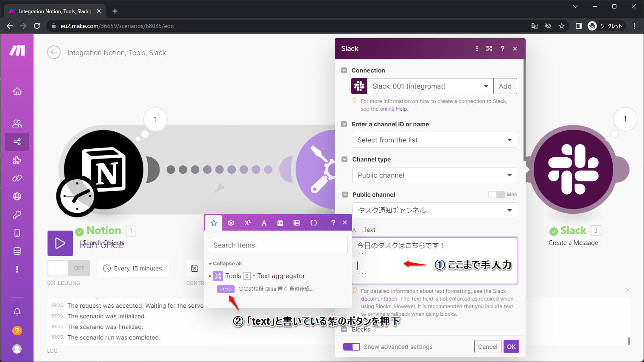Open the orange help question icon
644x362 pixels.
[x=17, y=330]
